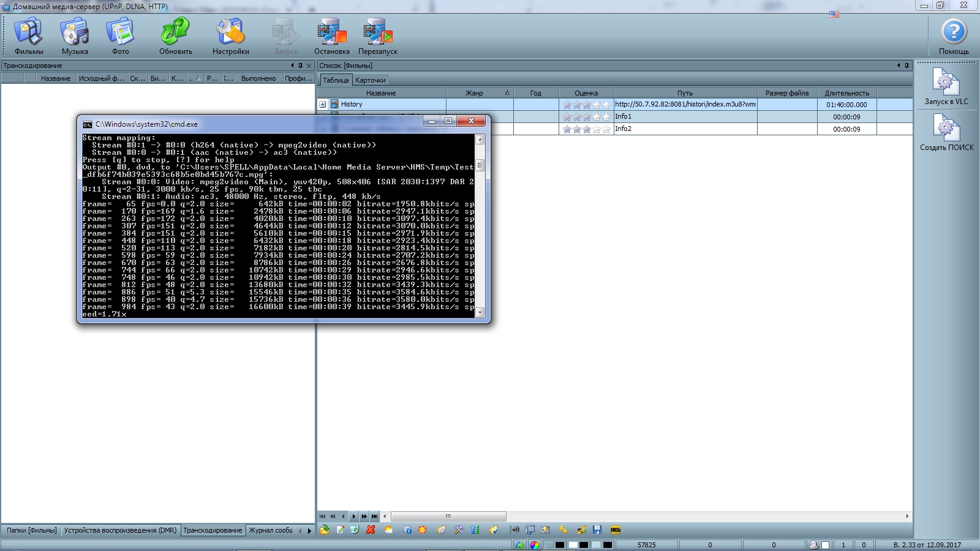The width and height of the screenshot is (980, 551).
Task: Click the IMDb icon in bottom toolbar
Action: click(x=616, y=530)
